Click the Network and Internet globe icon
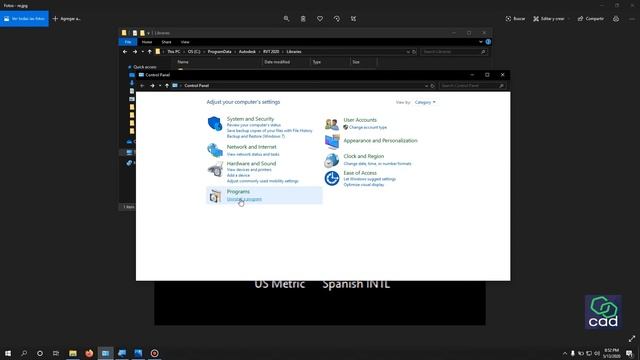This screenshot has height=360, width=640. point(215,150)
